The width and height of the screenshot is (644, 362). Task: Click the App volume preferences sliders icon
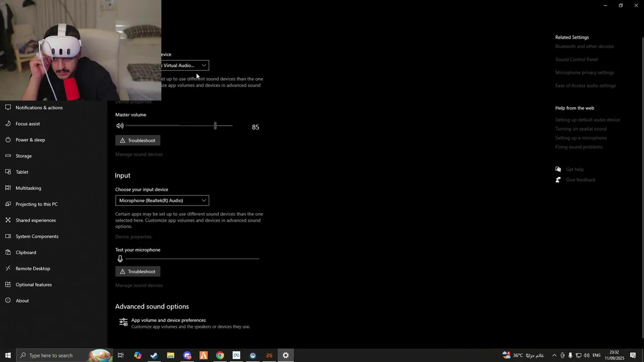click(x=123, y=322)
